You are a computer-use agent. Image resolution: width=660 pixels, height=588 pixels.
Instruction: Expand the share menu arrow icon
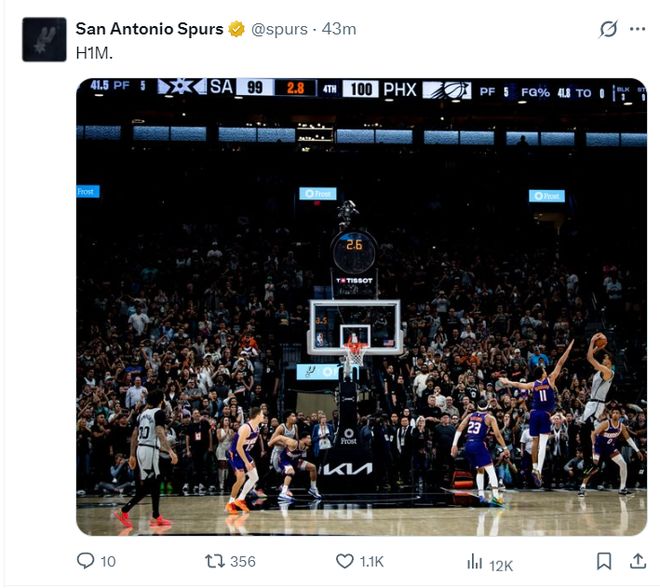coord(637,562)
